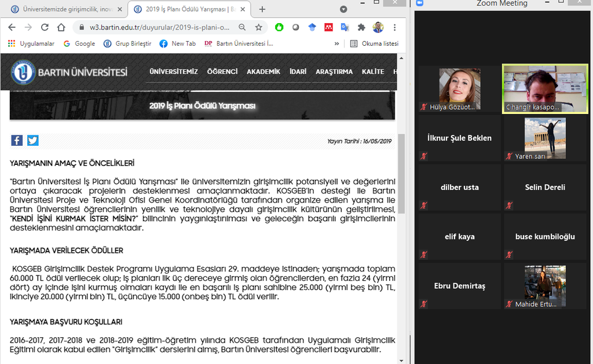Open the Grup Birleştir bookmark
The image size is (593, 364).
point(127,43)
